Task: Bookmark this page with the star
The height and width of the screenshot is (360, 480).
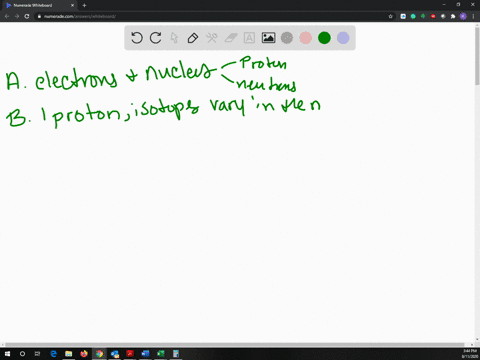Action: 390,16
